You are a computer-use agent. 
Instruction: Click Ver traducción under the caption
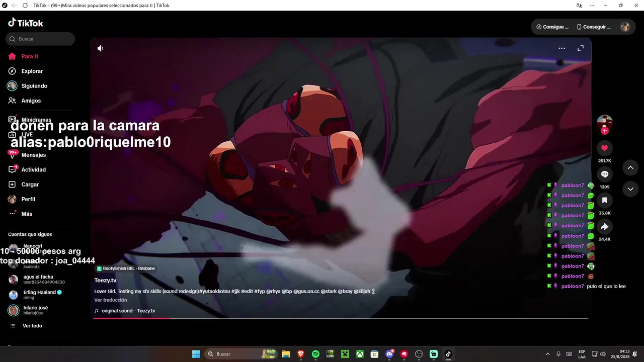point(111,300)
